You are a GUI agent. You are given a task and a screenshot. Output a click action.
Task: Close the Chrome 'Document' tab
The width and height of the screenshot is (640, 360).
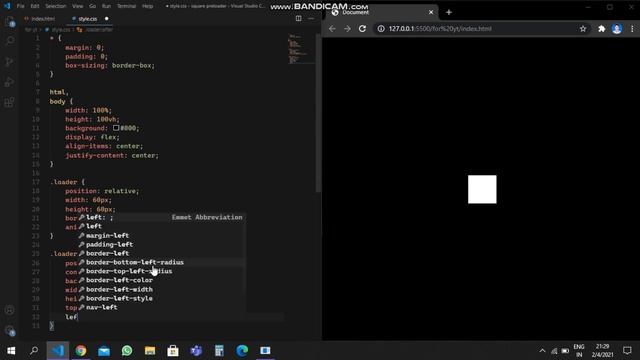pos(431,12)
